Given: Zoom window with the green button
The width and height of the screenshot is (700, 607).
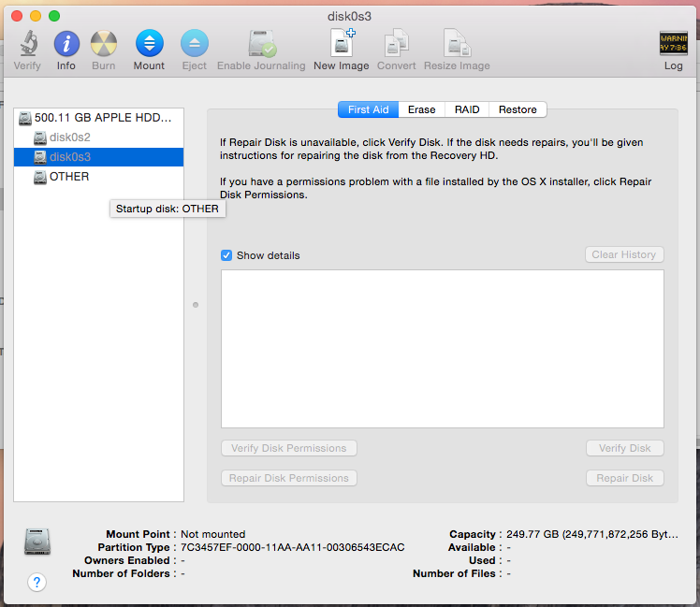Looking at the screenshot, I should pos(54,16).
